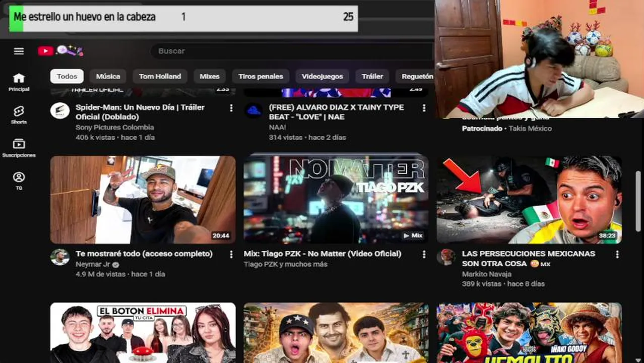Click 'Tiago PZK y muchos más' text
Image resolution: width=644 pixels, height=363 pixels.
285,264
